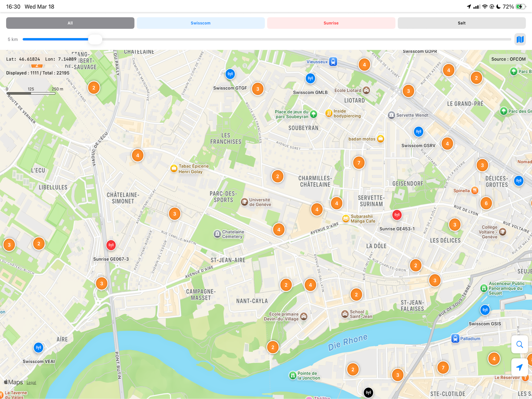Tap the Lon: 7.14089 coordinate readout
The height and width of the screenshot is (399, 532).
(x=61, y=59)
